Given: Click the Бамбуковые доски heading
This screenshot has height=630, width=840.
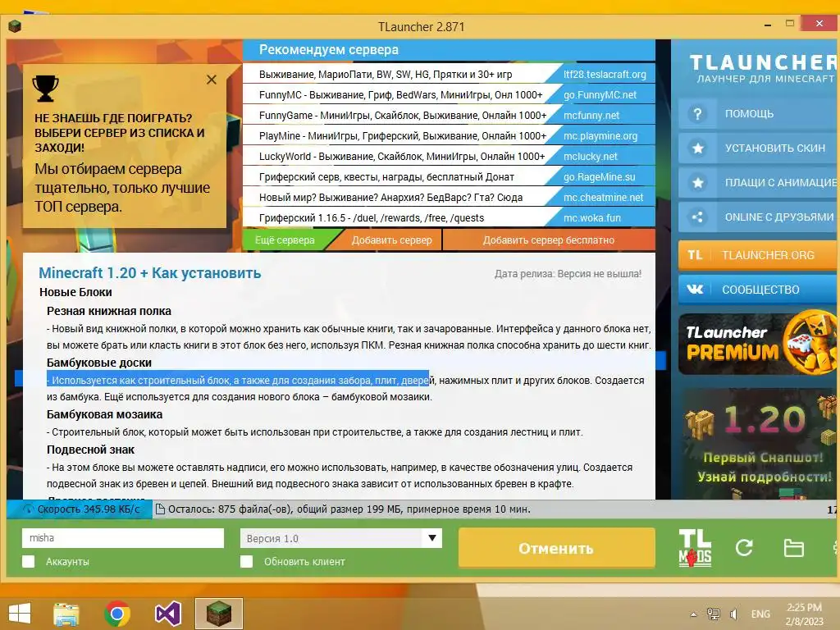Looking at the screenshot, I should pyautogui.click(x=99, y=363).
